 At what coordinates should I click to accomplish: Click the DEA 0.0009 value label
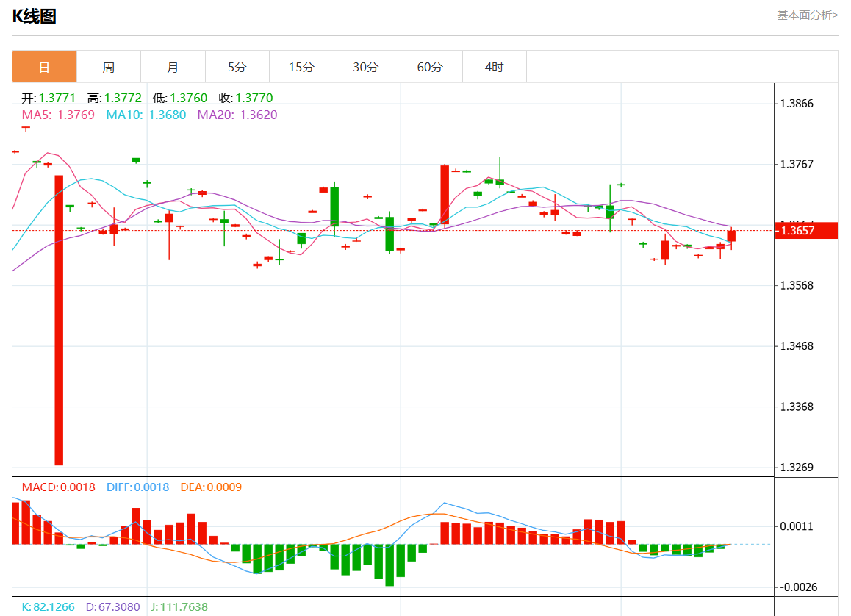pos(210,487)
